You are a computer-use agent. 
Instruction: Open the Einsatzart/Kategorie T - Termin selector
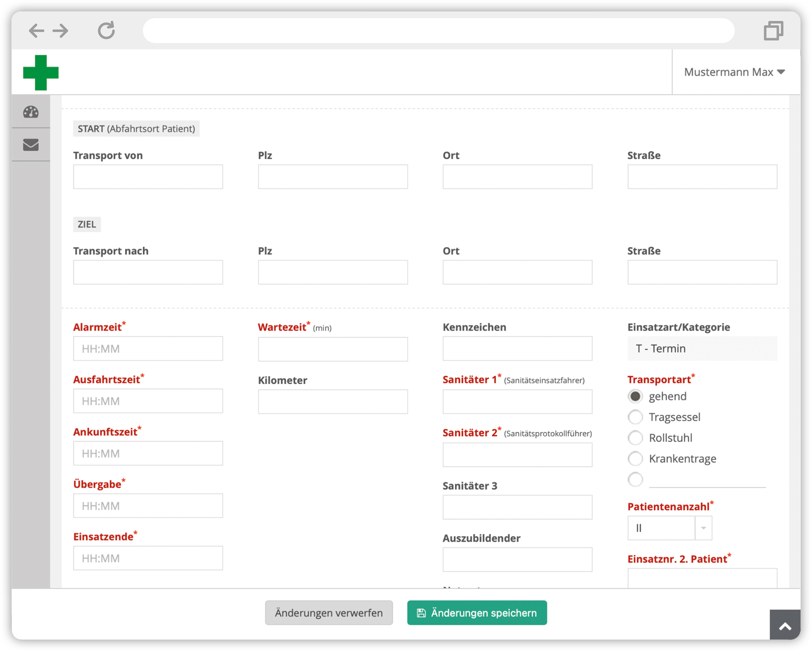(702, 349)
